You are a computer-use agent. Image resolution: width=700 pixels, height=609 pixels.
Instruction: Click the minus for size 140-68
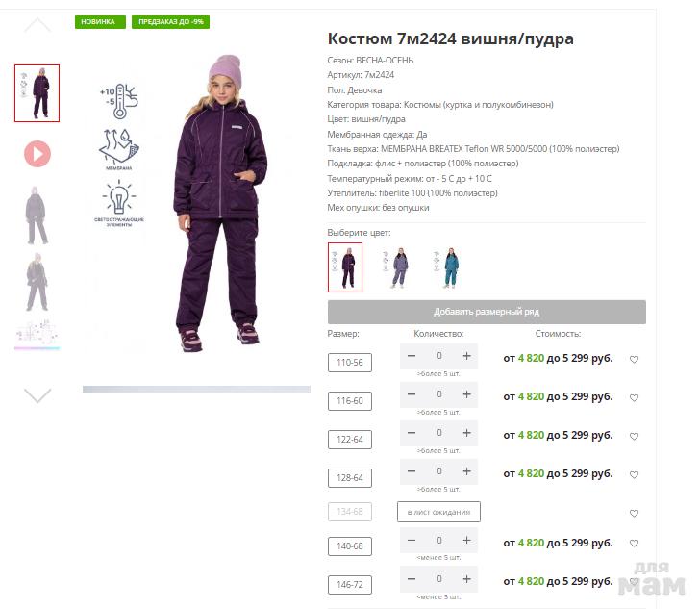click(x=412, y=540)
